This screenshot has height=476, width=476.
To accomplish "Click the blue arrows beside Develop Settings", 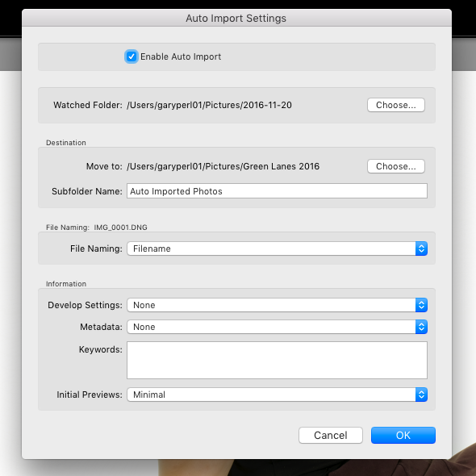I will 421,305.
